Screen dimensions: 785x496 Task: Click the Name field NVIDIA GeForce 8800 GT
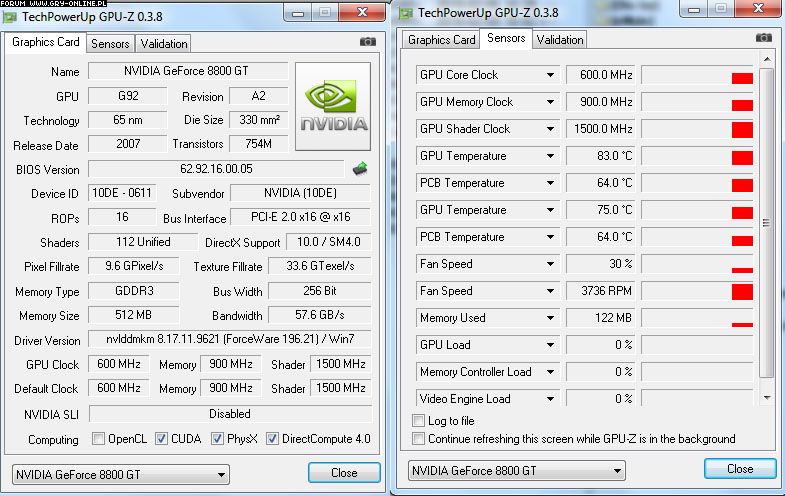188,71
